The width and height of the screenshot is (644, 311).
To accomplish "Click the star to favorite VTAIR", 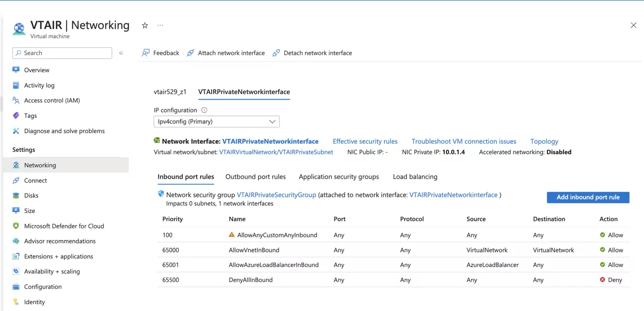I will [x=144, y=25].
